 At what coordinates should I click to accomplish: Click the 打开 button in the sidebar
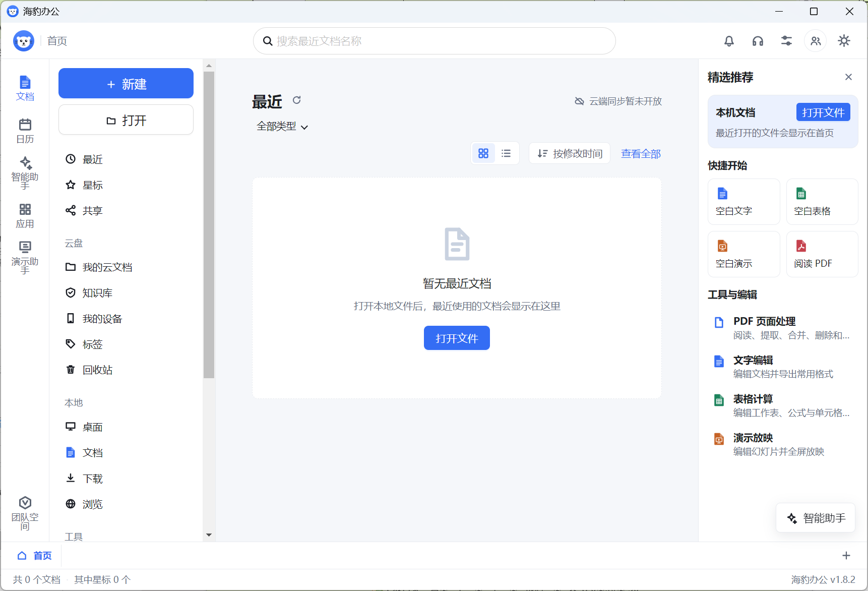click(126, 120)
